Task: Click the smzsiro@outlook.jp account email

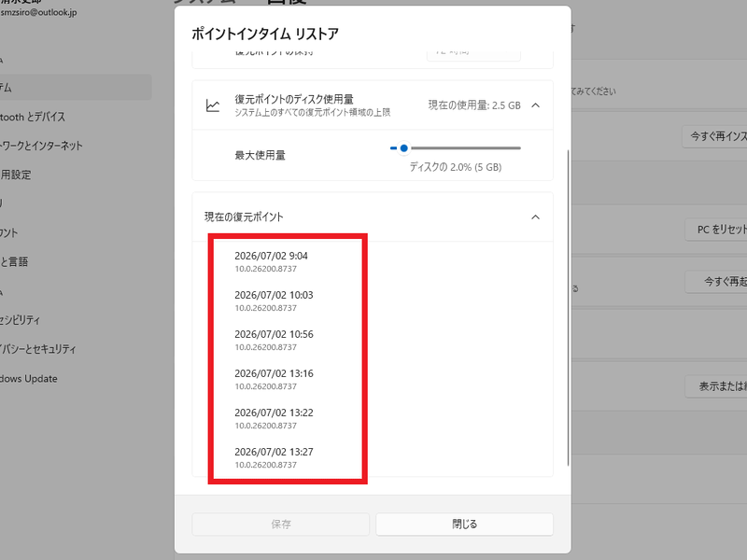Action: tap(38, 12)
